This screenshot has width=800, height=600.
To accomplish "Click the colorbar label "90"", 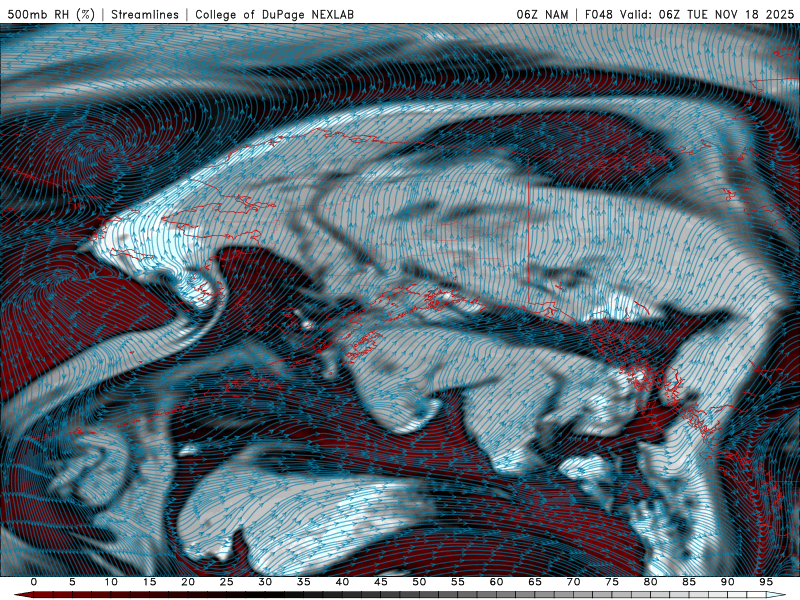I will pos(728,582).
